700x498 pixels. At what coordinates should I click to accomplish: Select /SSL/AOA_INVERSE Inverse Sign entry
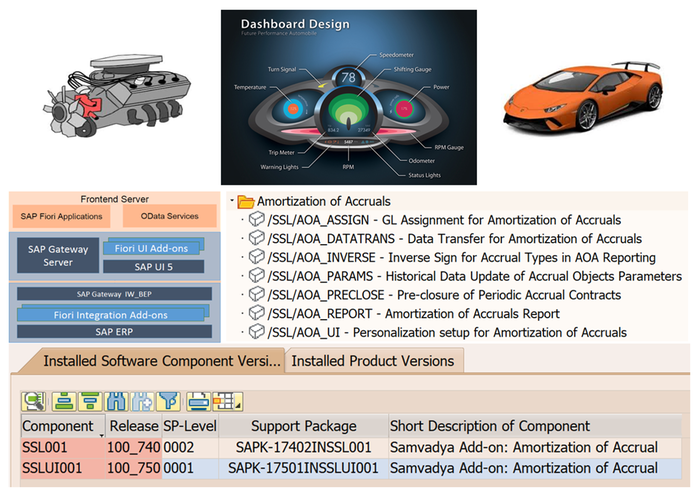point(462,257)
